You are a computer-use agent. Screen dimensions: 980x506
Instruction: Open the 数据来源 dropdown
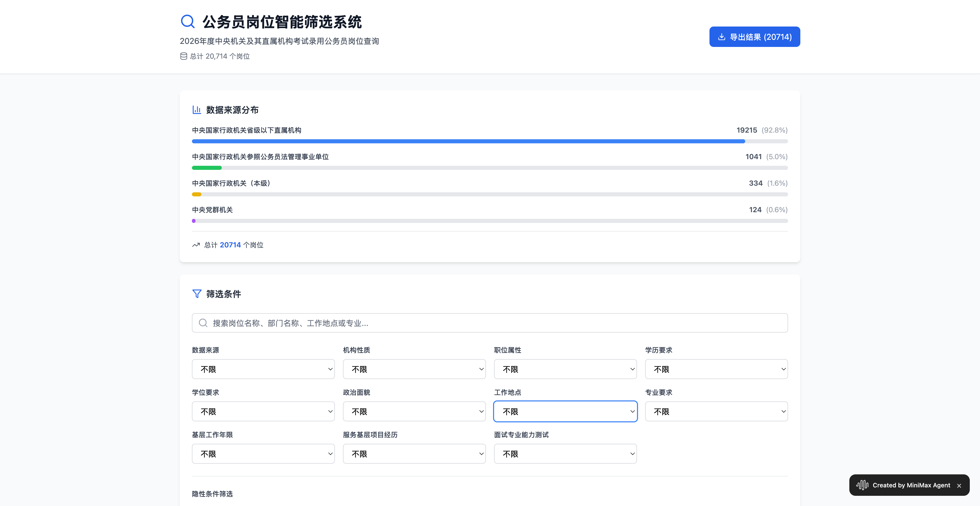pyautogui.click(x=263, y=369)
